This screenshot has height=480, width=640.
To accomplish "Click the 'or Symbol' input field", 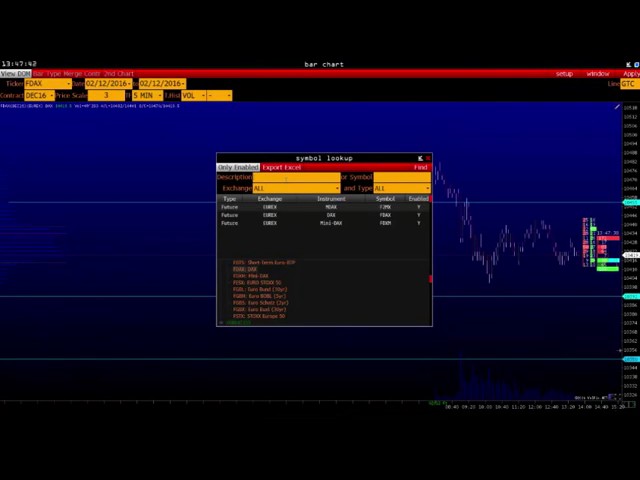I will pyautogui.click(x=402, y=177).
